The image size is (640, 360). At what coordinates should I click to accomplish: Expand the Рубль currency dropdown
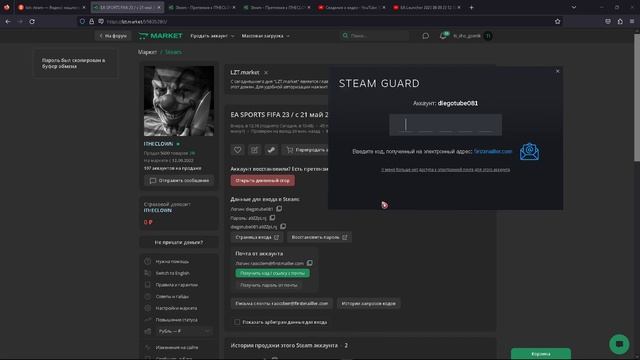pos(184,331)
